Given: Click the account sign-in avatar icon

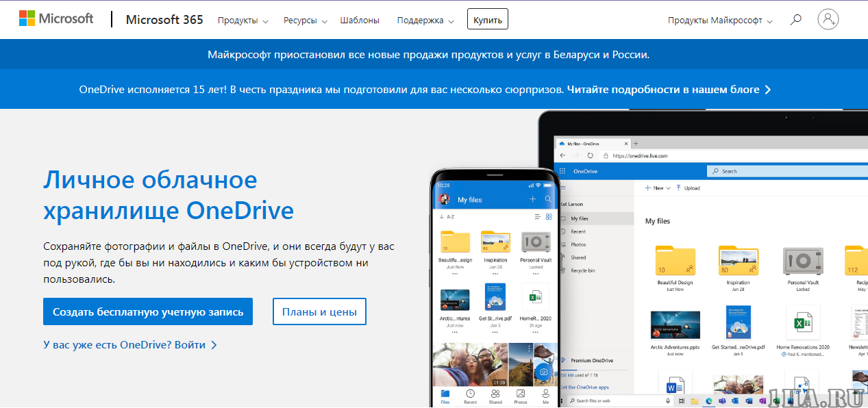Looking at the screenshot, I should [x=828, y=19].
